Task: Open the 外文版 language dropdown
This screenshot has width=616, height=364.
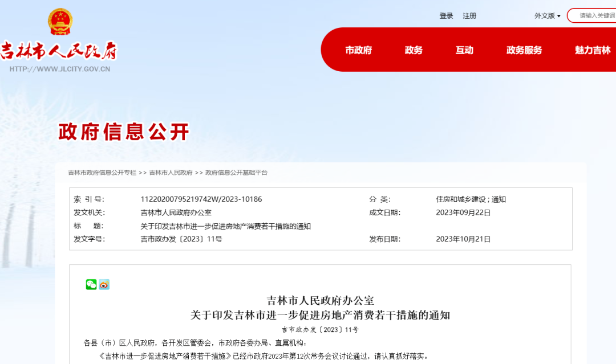Action: [547, 16]
